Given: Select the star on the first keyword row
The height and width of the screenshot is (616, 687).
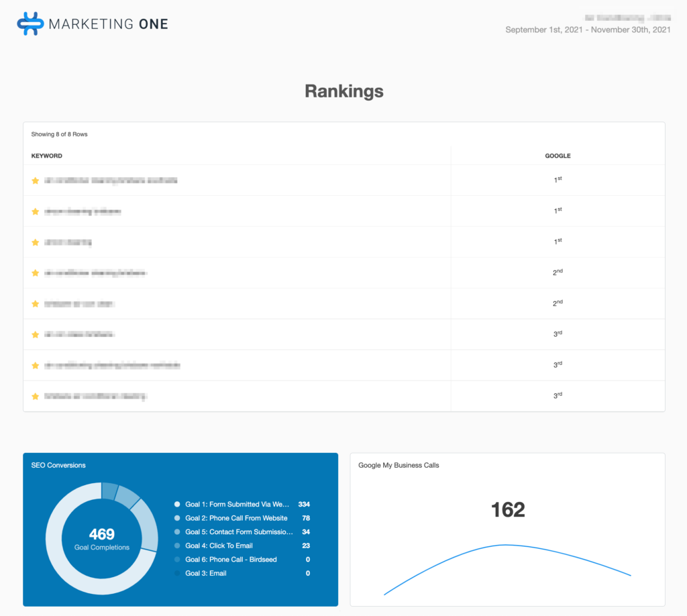Looking at the screenshot, I should pyautogui.click(x=35, y=180).
